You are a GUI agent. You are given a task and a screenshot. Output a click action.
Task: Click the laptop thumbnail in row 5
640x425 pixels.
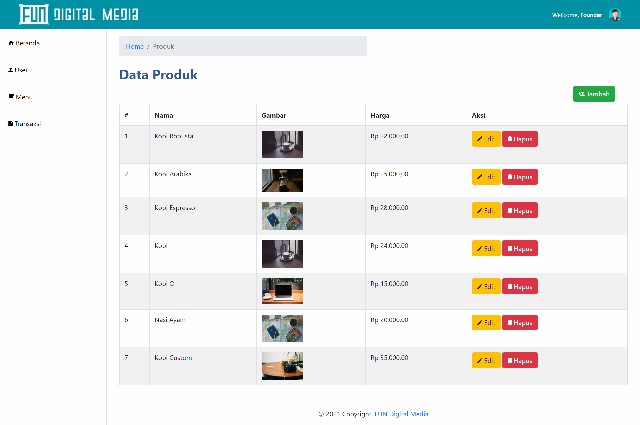[282, 291]
